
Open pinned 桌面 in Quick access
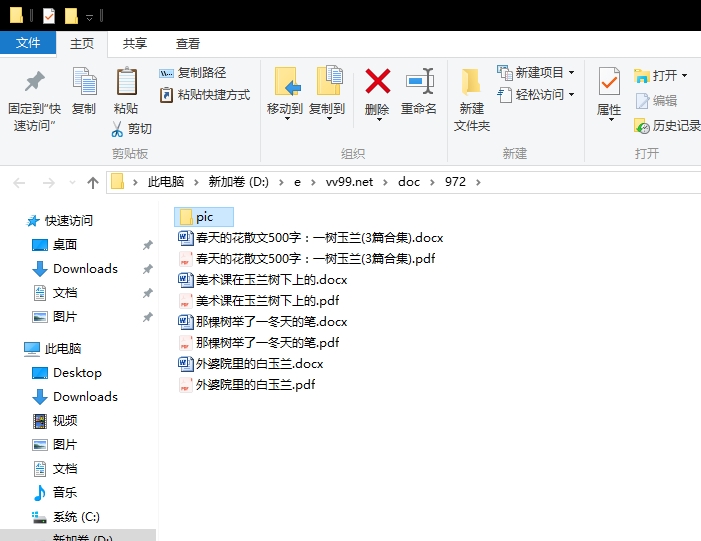coord(55,245)
